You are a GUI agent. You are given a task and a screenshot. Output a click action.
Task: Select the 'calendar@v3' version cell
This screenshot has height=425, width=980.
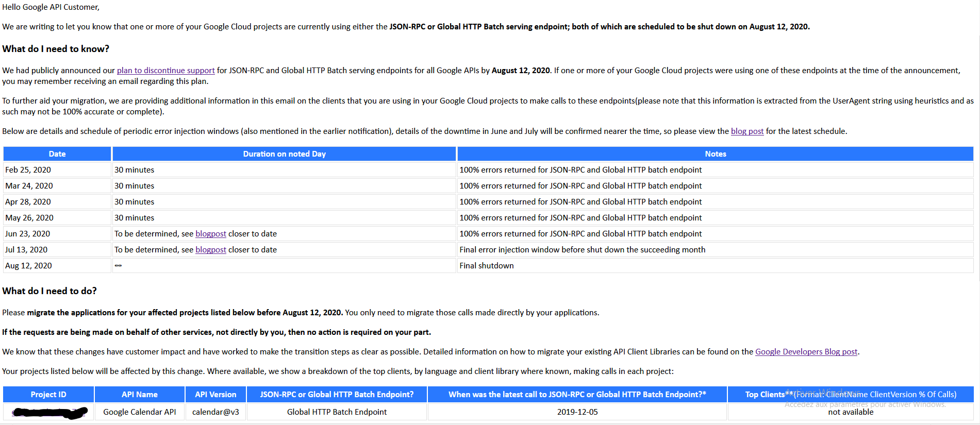[x=215, y=412]
